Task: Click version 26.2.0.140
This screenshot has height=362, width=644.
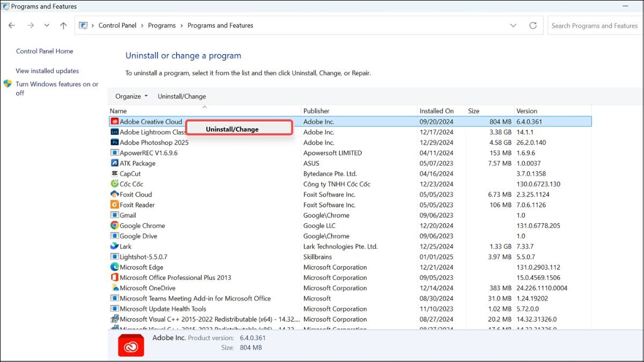Action: coord(531,143)
